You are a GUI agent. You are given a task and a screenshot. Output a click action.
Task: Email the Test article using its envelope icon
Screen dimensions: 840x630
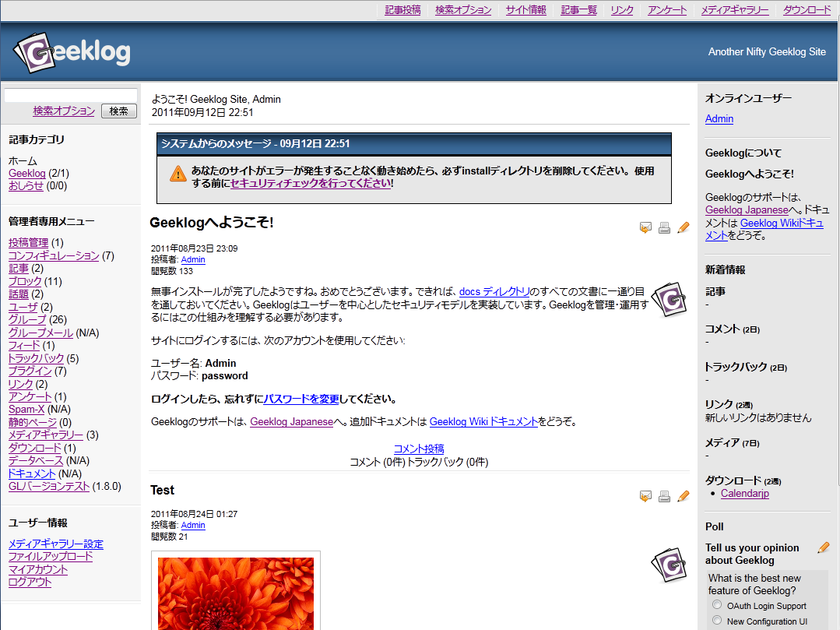coord(645,496)
